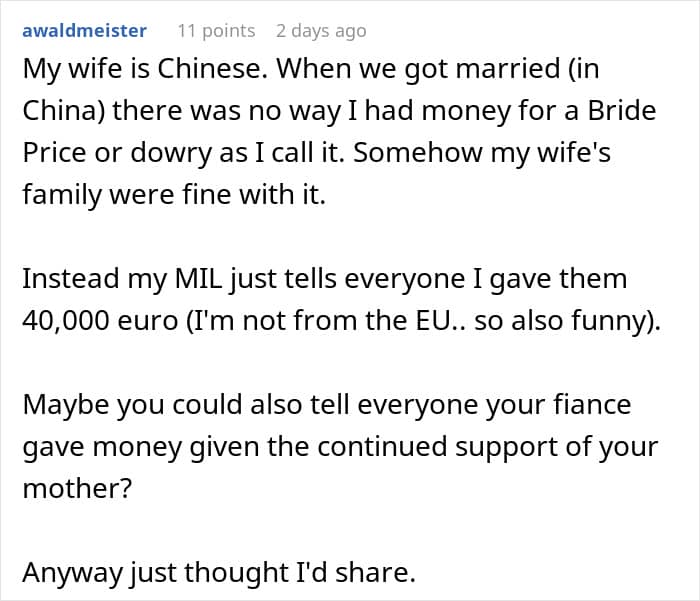Click the text "I'm not from the EU"

(x=337, y=320)
